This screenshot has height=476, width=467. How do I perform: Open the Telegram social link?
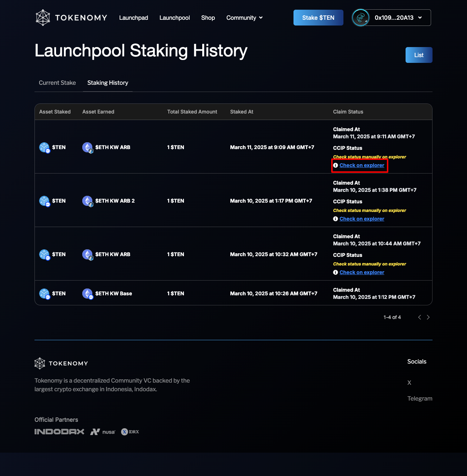coord(420,398)
